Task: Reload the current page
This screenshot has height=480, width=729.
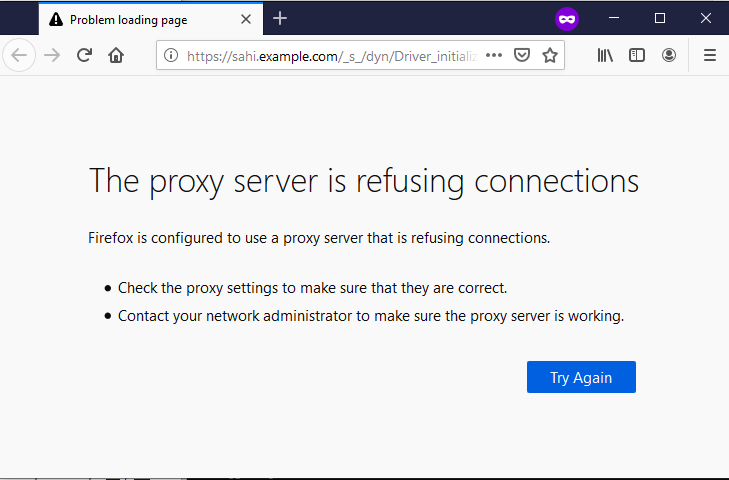Action: (85, 56)
